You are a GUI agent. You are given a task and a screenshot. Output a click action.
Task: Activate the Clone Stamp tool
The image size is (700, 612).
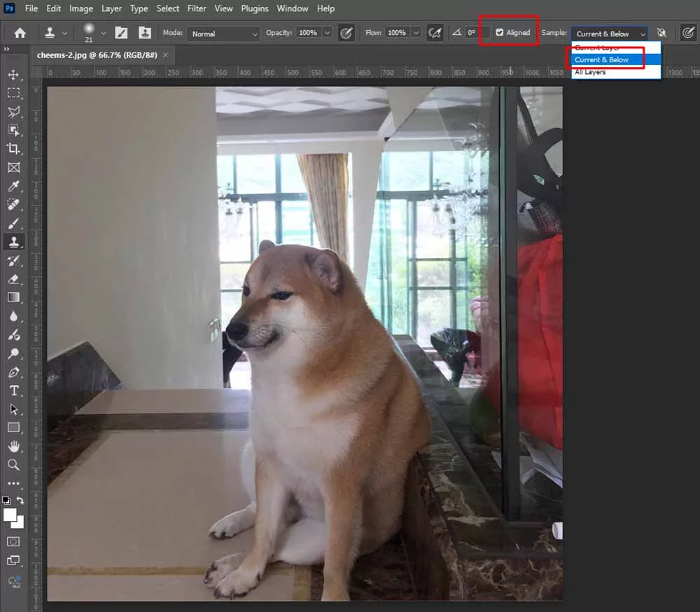click(x=13, y=242)
